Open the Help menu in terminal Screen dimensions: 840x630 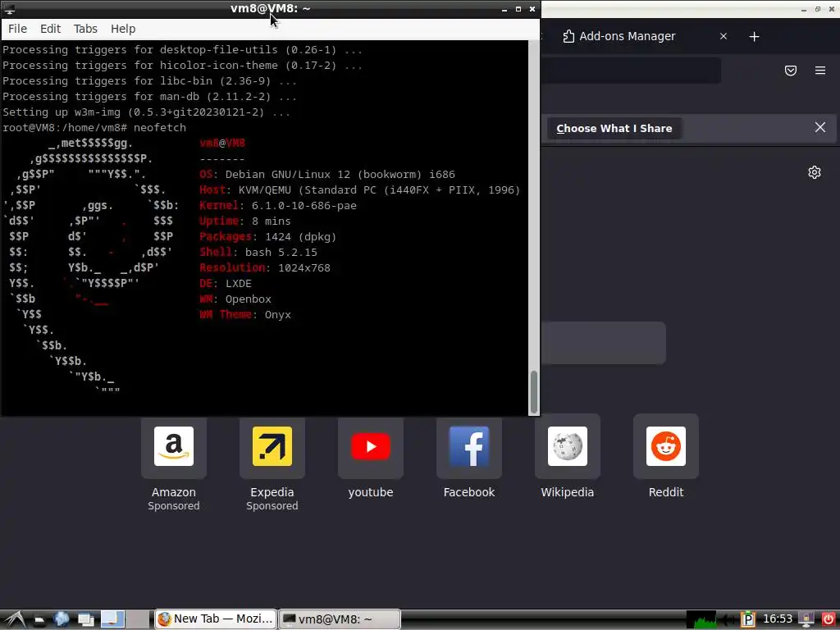123,29
